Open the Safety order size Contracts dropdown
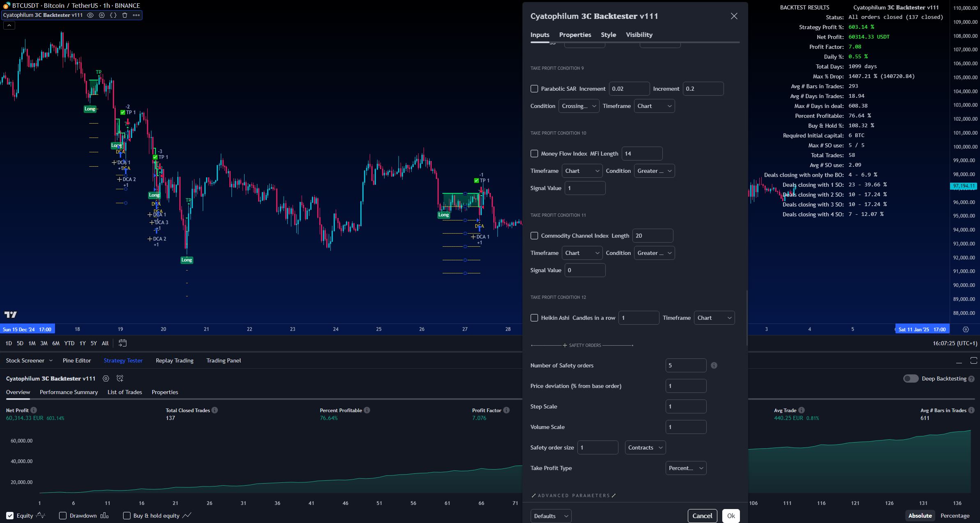 click(x=645, y=447)
